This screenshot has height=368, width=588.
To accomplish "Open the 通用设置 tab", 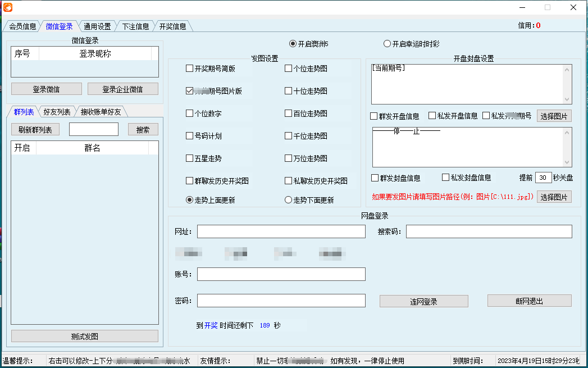I will (x=97, y=26).
